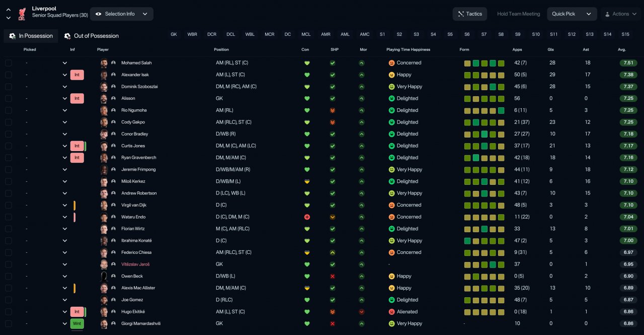The image size is (644, 335).
Task: Click Wataru Endo's red condition icon
Action: [307, 217]
